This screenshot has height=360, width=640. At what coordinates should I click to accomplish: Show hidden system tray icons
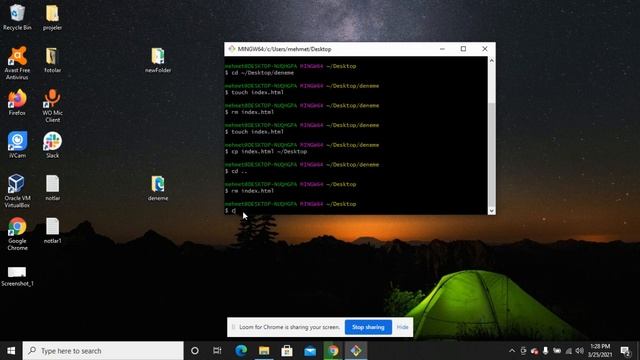click(x=512, y=351)
